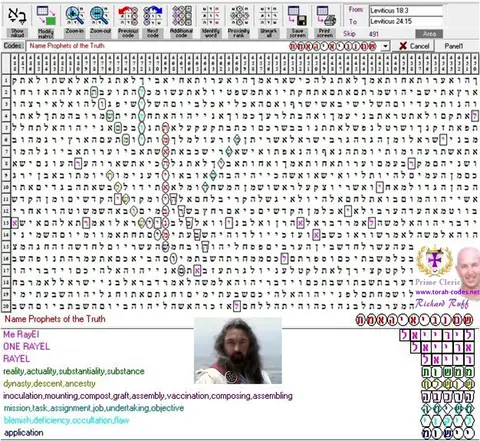Click the www.torah-codes.net link

[447, 292]
